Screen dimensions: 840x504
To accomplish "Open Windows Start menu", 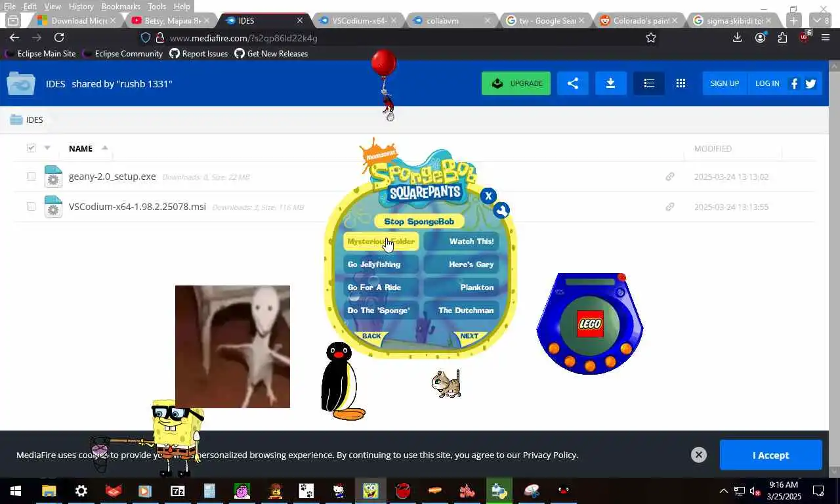I will click(16, 491).
